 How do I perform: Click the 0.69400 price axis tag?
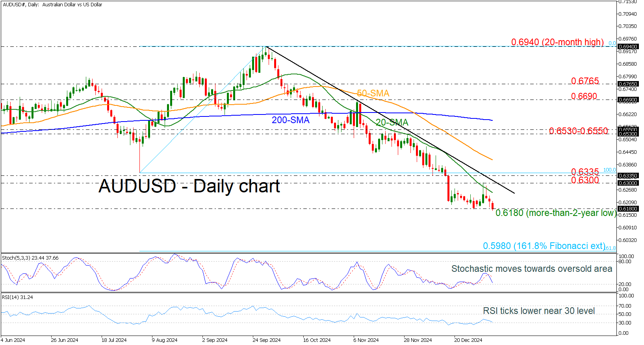628,47
